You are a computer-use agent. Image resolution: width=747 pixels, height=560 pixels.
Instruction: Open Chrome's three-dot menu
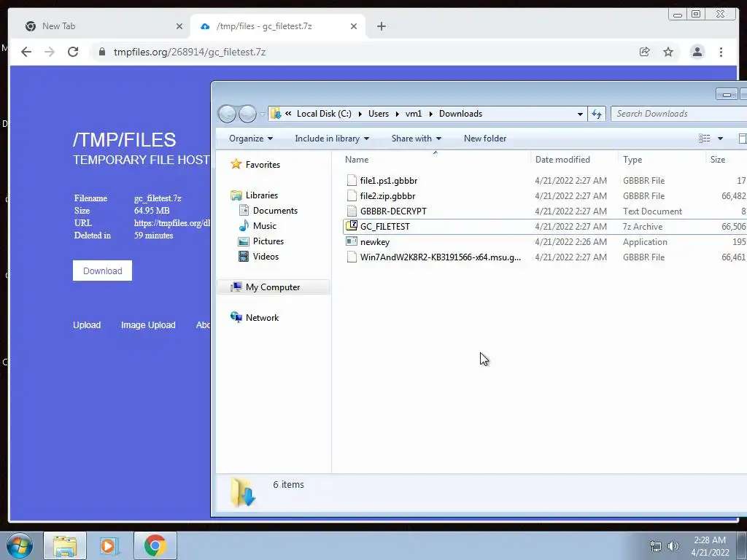(721, 52)
